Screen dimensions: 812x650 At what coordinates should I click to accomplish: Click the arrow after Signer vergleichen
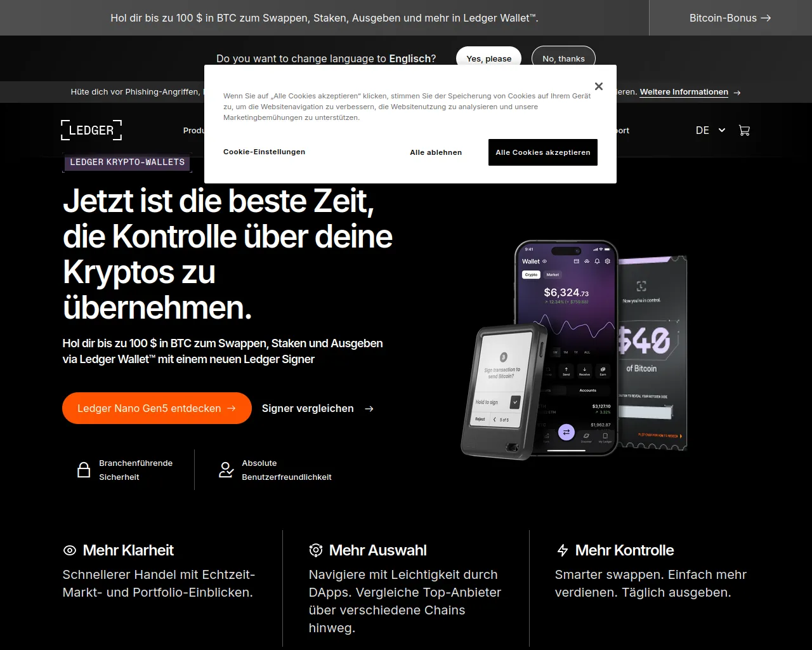[x=369, y=409]
